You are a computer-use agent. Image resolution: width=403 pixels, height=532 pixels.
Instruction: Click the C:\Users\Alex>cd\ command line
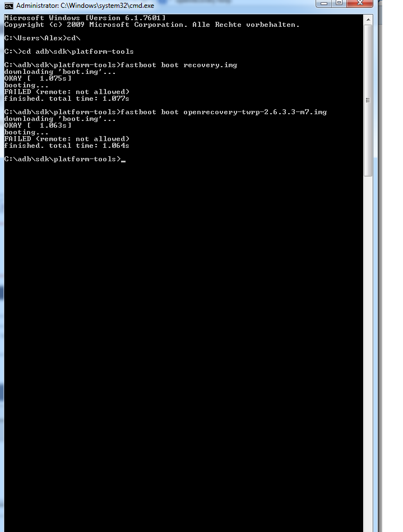click(43, 38)
